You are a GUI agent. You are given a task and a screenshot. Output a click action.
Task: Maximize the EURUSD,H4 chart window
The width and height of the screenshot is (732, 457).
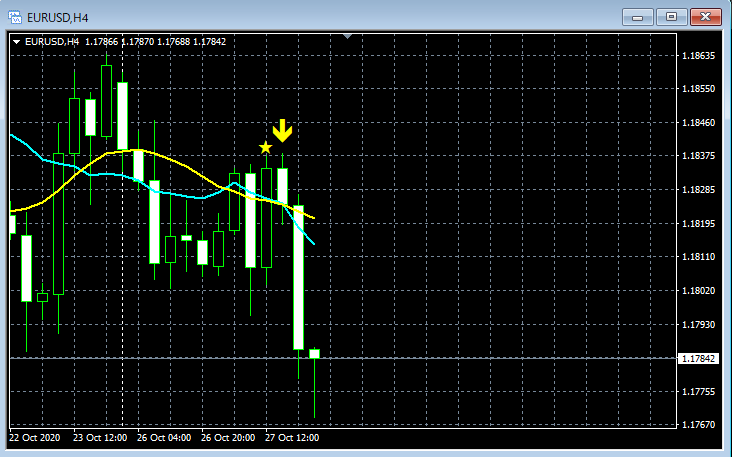click(671, 17)
